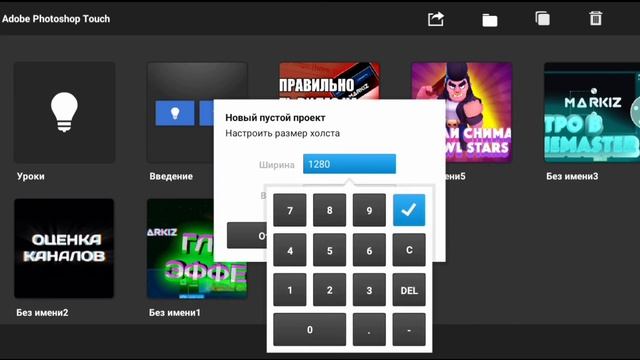Tap the 3 key on keypad
Viewport: 640px width, 360px height.
tap(369, 290)
